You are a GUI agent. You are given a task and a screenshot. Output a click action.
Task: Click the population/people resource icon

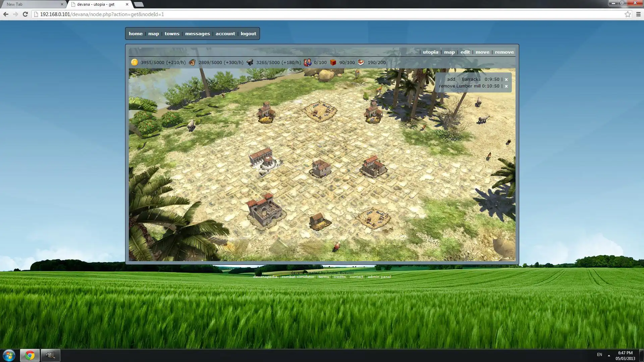point(308,62)
